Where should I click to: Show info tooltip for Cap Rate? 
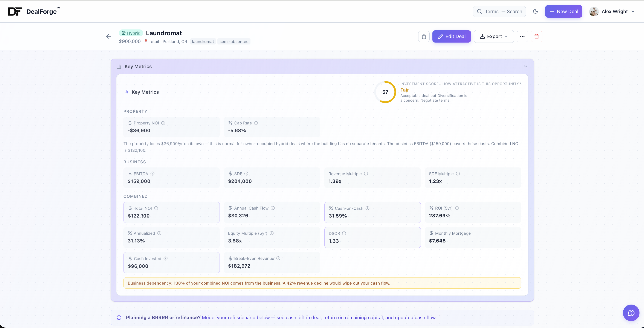pos(256,123)
